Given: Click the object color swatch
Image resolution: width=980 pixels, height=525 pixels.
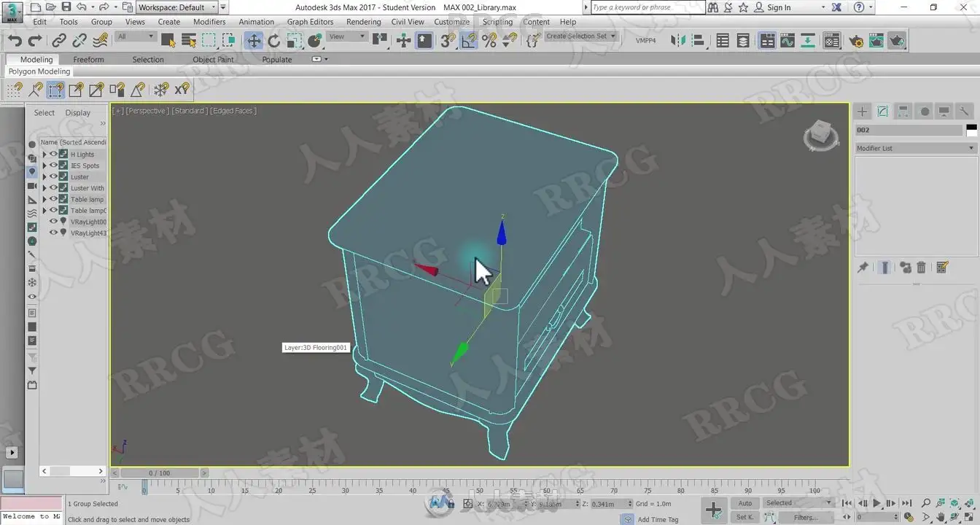Looking at the screenshot, I should coord(971,130).
